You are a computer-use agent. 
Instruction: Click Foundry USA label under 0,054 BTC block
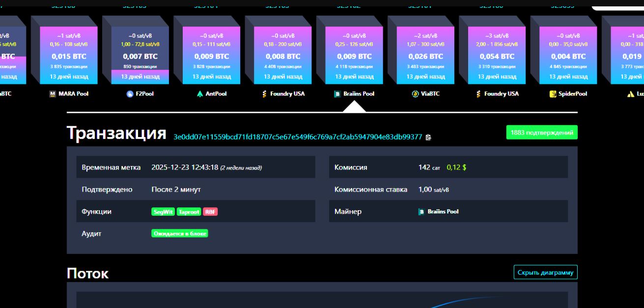tap(501, 94)
